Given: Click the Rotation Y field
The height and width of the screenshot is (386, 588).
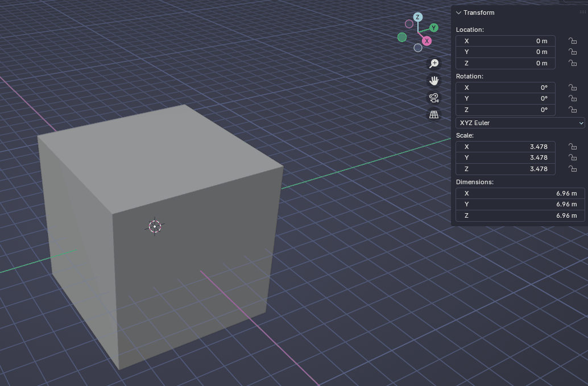Looking at the screenshot, I should point(505,98).
